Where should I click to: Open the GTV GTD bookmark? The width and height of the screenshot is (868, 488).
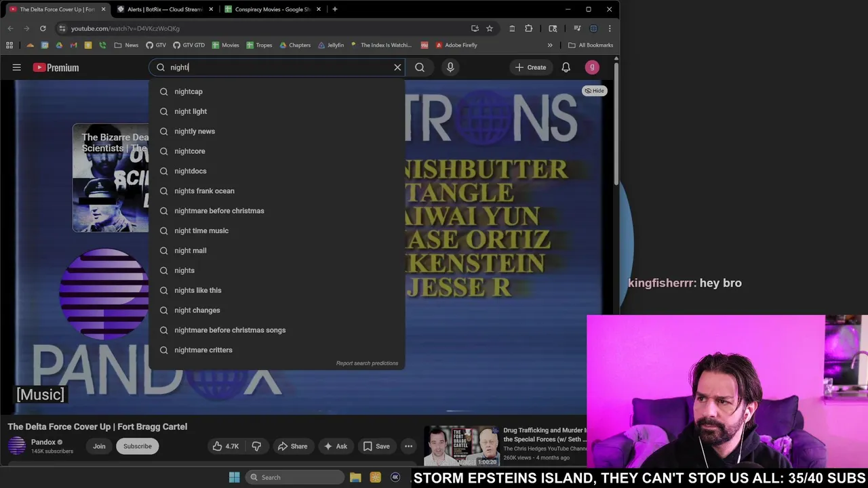tap(189, 45)
